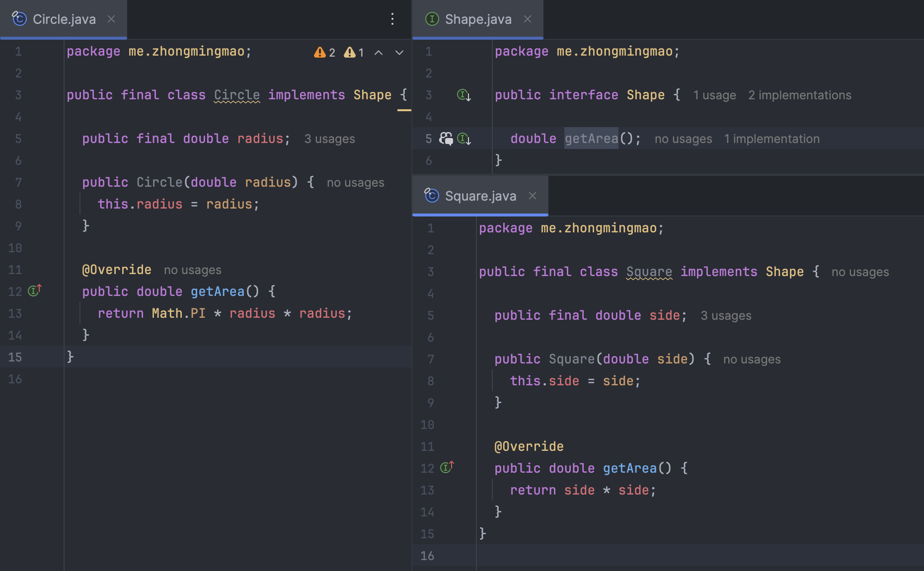Jump to previous highlighted problem

point(379,53)
